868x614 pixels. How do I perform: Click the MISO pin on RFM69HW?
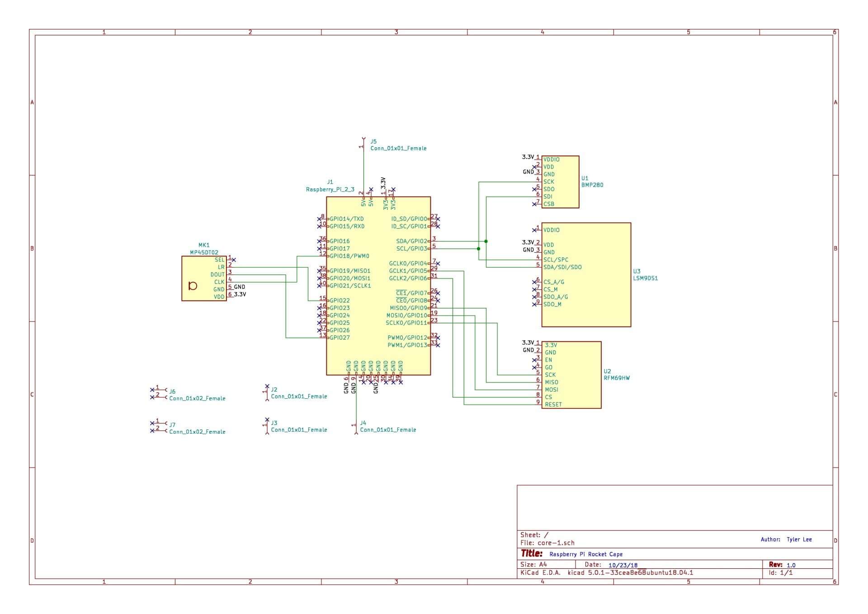point(552,382)
